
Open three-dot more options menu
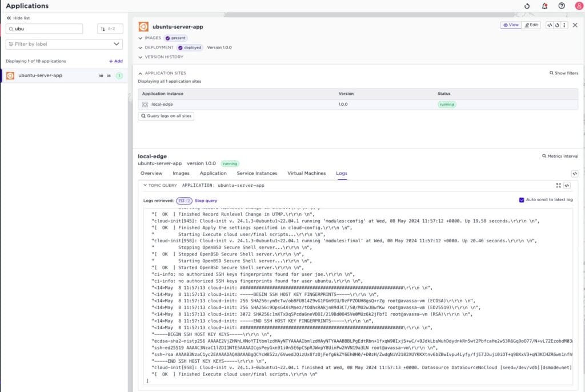564,25
